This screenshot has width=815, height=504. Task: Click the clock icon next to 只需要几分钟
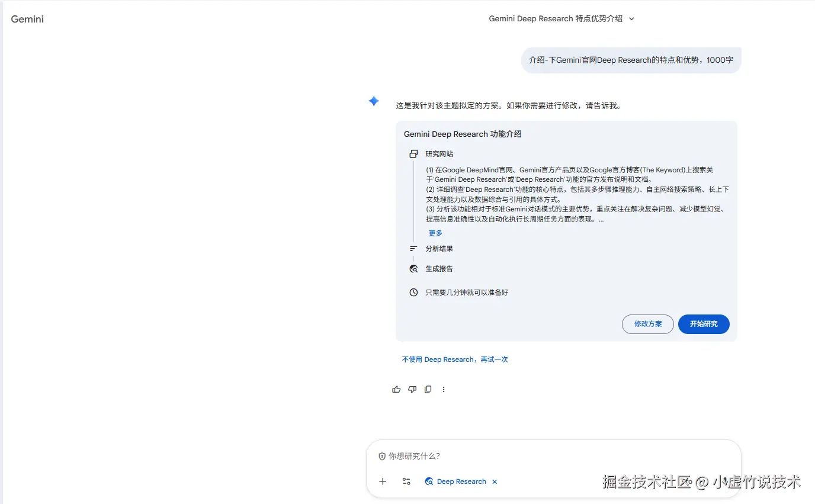[413, 292]
